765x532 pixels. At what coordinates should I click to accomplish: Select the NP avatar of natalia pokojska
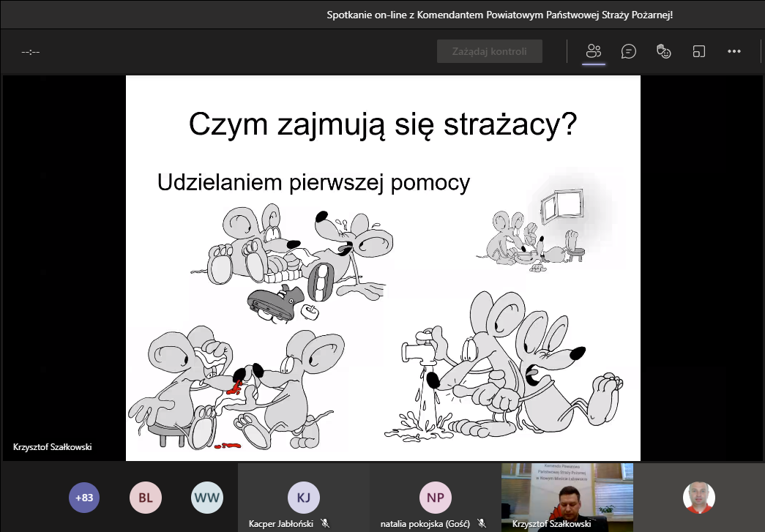click(435, 498)
